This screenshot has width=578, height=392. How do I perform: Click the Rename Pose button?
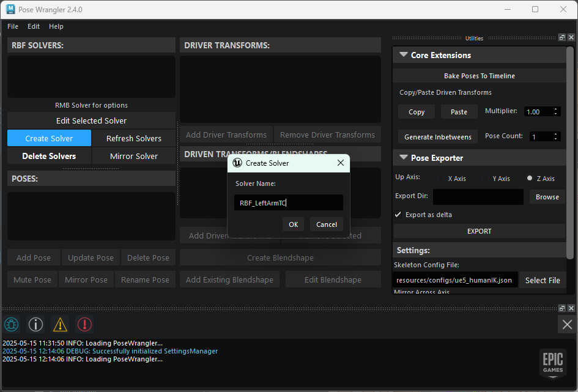point(145,279)
